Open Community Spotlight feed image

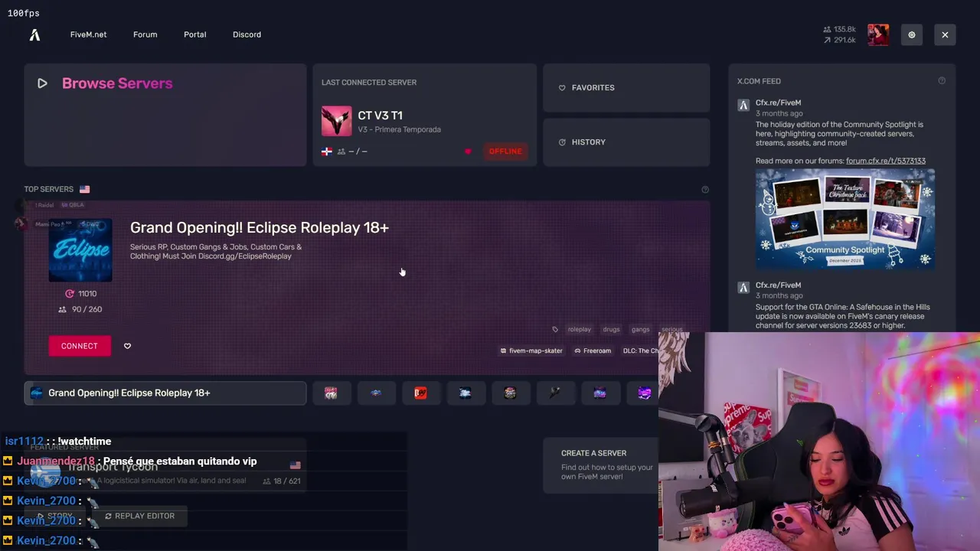pyautogui.click(x=845, y=219)
